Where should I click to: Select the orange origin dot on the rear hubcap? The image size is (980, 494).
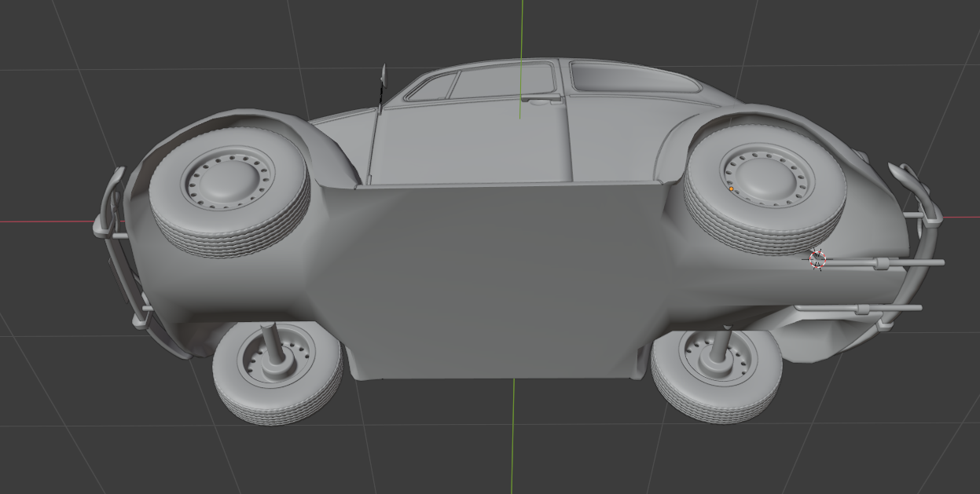click(731, 189)
